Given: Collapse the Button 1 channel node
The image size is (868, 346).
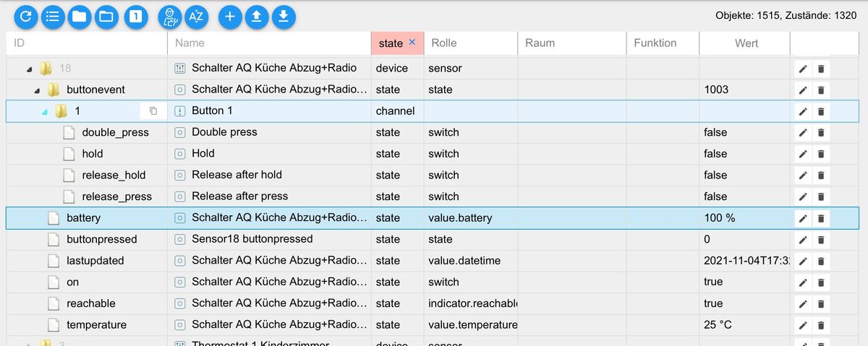Looking at the screenshot, I should click(45, 112).
